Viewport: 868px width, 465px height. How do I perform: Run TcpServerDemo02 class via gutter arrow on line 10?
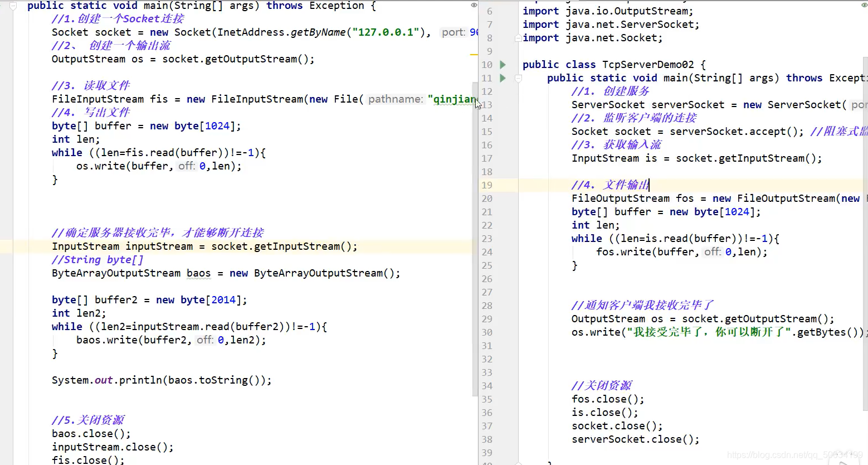pos(503,65)
